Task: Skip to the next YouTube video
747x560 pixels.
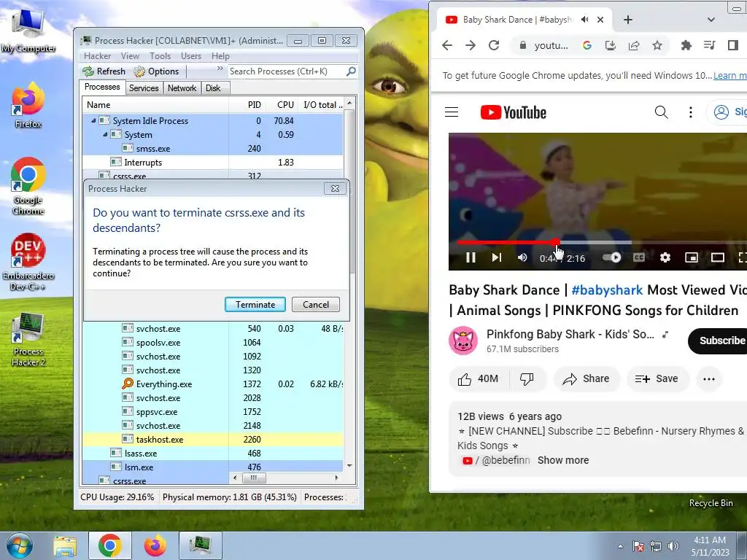Action: 496,257
